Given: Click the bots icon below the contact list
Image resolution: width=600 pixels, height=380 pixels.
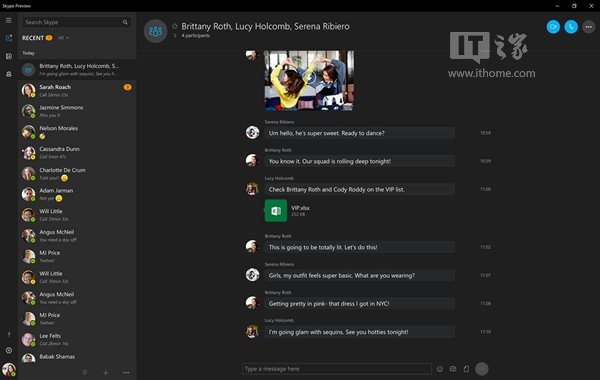Looking at the screenshot, I should [x=85, y=372].
